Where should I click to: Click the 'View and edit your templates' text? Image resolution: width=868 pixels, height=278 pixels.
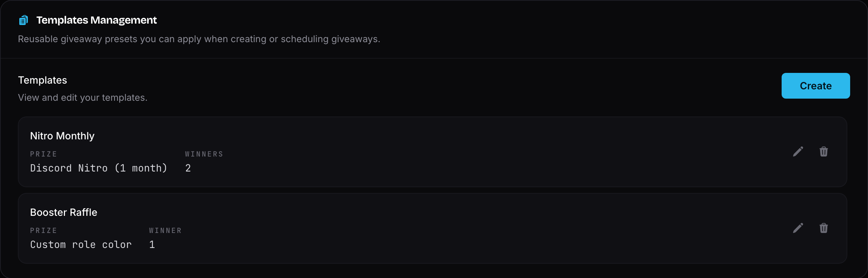pyautogui.click(x=83, y=98)
